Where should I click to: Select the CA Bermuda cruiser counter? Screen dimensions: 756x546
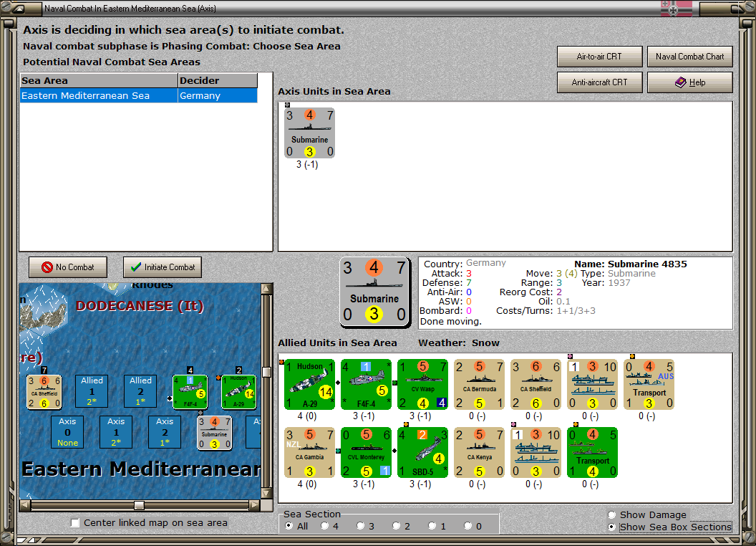(x=479, y=384)
